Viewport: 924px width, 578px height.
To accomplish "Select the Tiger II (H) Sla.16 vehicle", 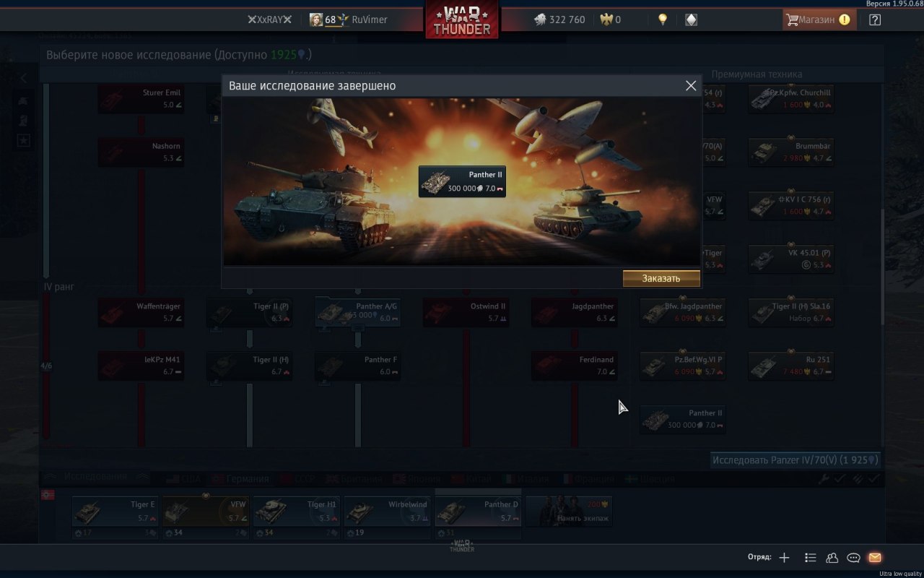I will tap(790, 312).
